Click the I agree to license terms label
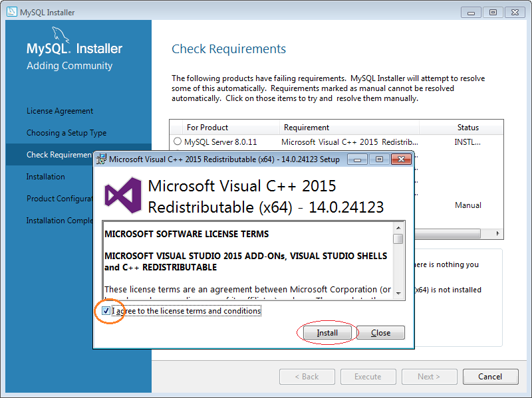Image resolution: width=532 pixels, height=398 pixels. (x=186, y=311)
